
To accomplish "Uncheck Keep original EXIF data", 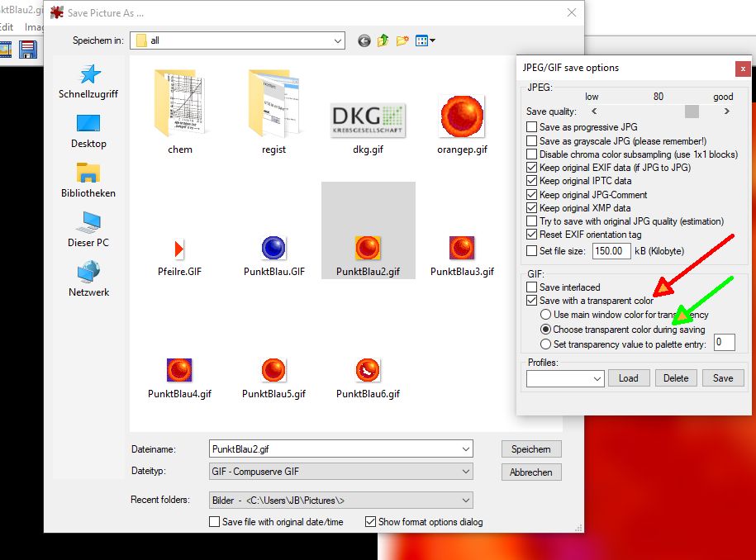I will click(x=532, y=167).
